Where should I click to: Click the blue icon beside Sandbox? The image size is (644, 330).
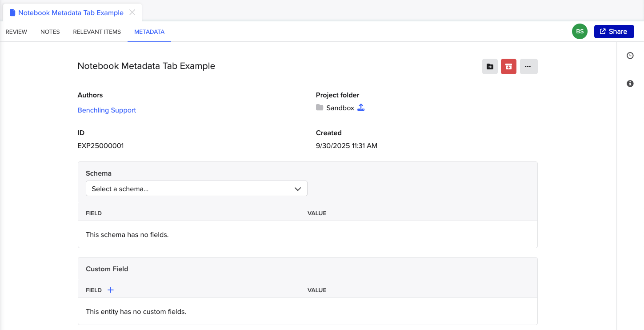(361, 108)
